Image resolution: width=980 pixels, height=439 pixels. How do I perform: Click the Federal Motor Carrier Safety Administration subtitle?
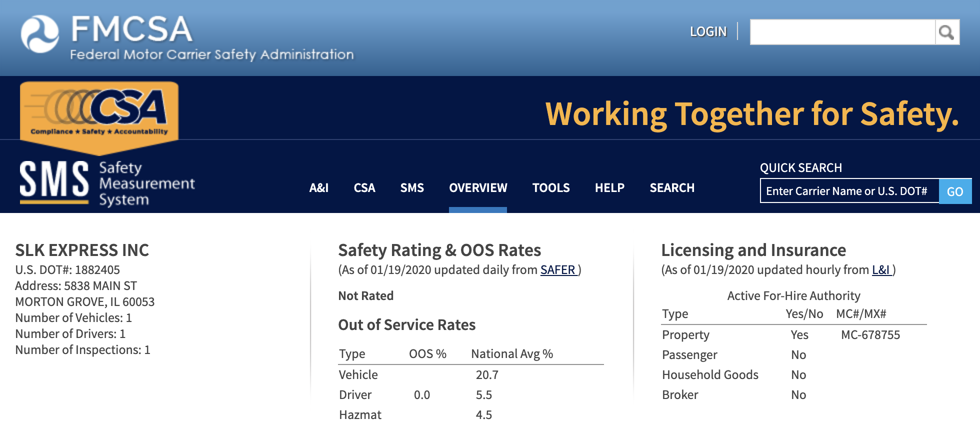point(211,54)
